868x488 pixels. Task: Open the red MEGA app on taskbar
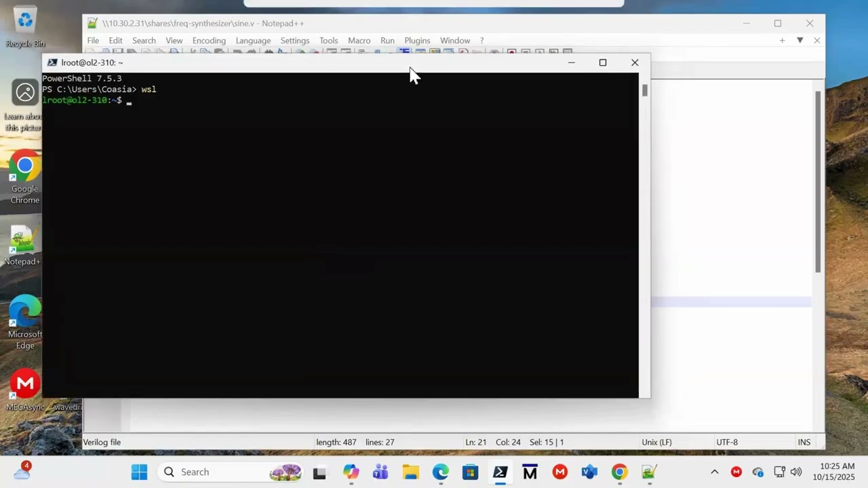[x=559, y=472]
